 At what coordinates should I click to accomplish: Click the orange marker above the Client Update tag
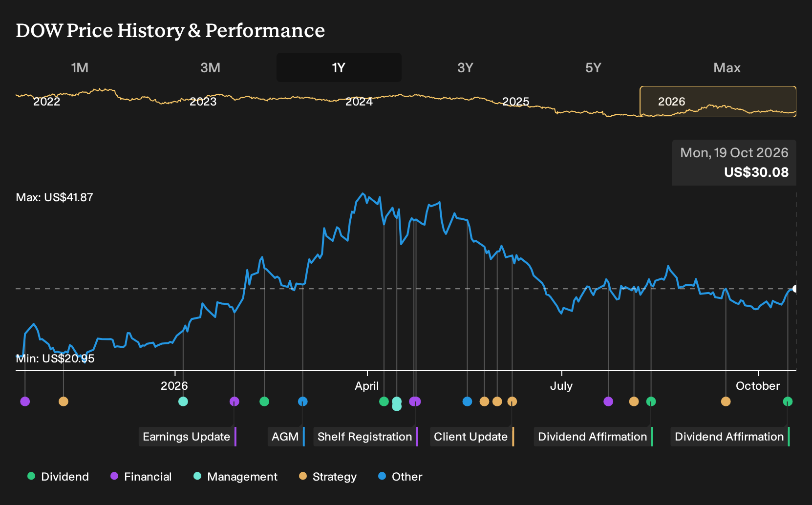pos(512,401)
